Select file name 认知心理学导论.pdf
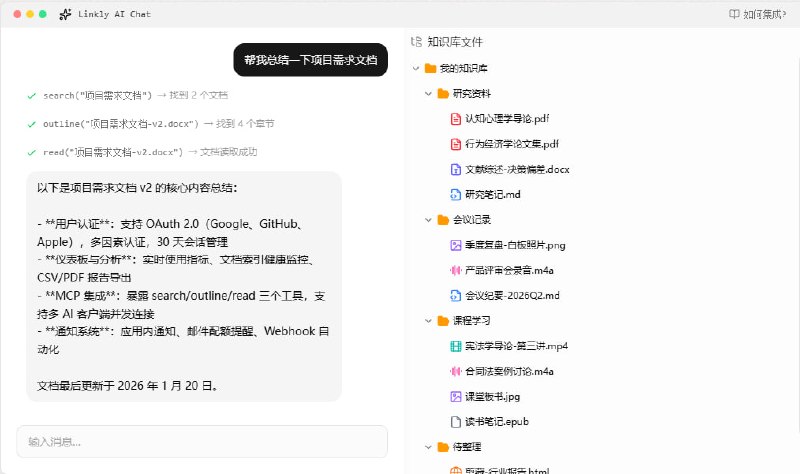800x474 pixels. 507,119
